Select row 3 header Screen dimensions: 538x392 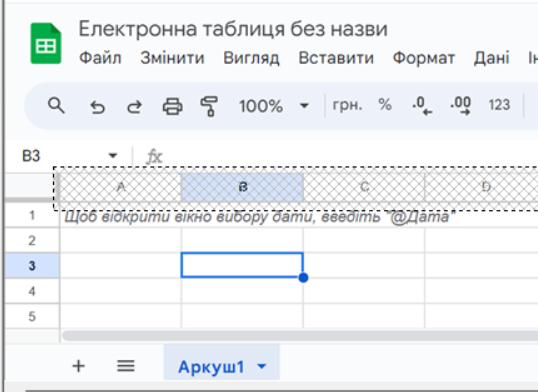[x=32, y=266]
